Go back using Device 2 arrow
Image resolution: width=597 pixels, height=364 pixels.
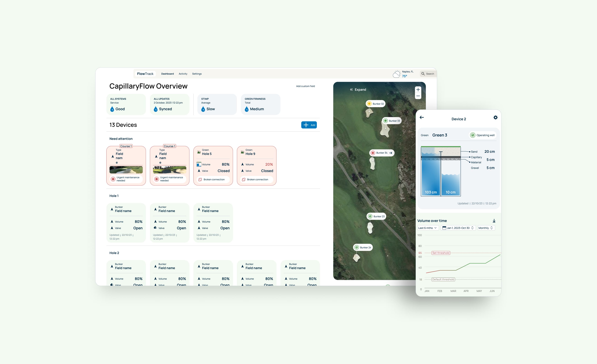tap(422, 118)
